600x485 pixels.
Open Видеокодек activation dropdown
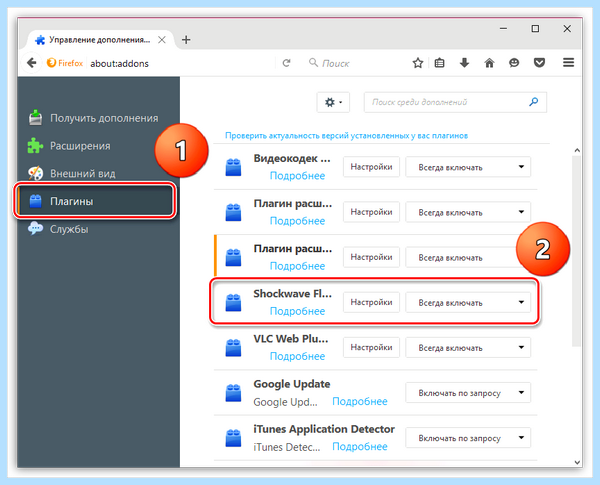pos(468,167)
